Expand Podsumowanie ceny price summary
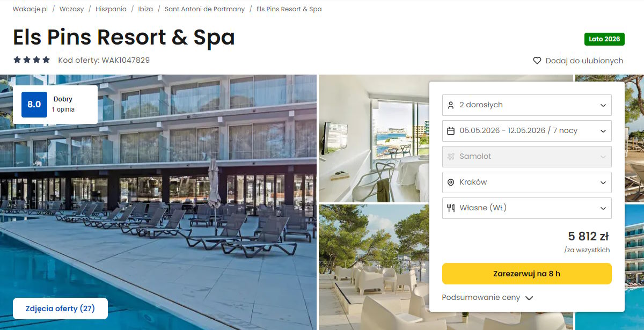Image resolution: width=644 pixels, height=330 pixels. pos(487,297)
